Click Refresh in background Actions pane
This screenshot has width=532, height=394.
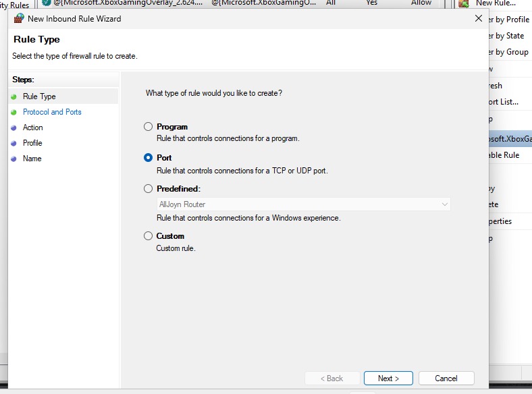[496, 86]
